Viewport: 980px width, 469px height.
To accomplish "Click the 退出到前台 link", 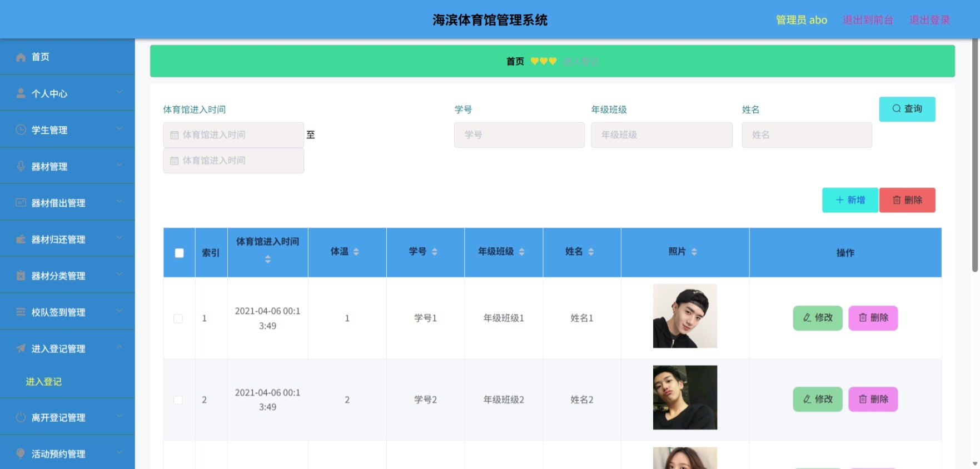I will (868, 20).
